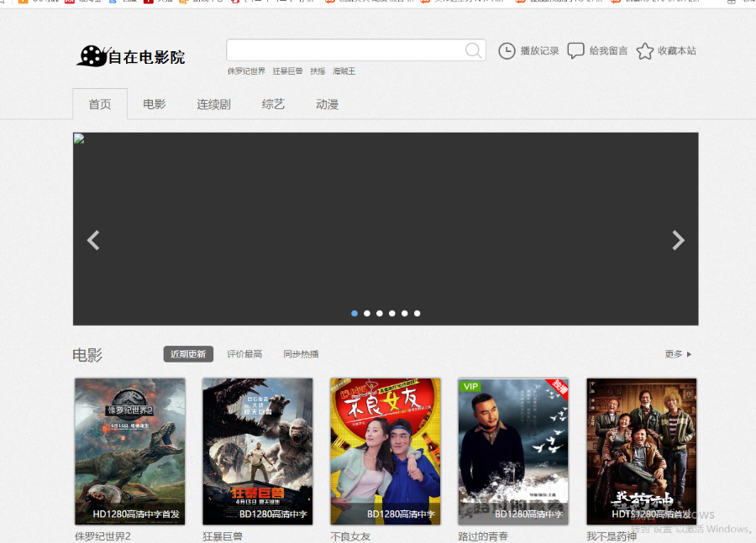The image size is (756, 543).
Task: Select third carousel dot
Action: click(x=380, y=314)
